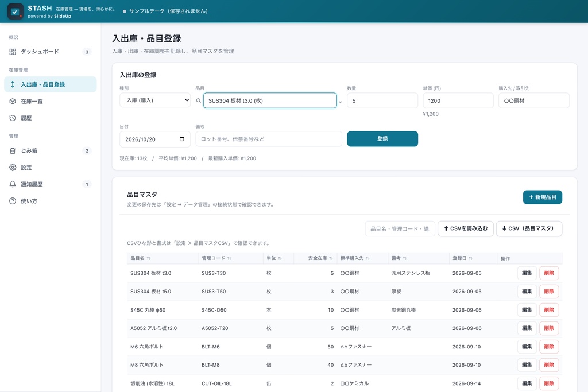Sort by 単位 column arrows

[280, 258]
